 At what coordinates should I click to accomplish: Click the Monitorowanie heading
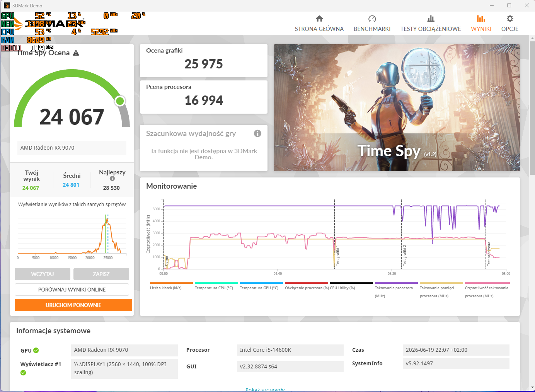(172, 186)
